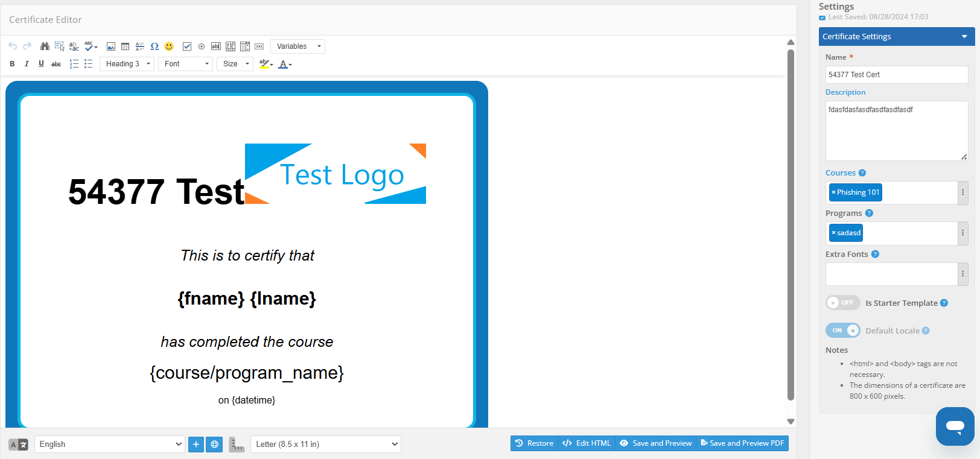The image size is (980, 459).
Task: Click Save and Preview PDF
Action: coord(742,443)
